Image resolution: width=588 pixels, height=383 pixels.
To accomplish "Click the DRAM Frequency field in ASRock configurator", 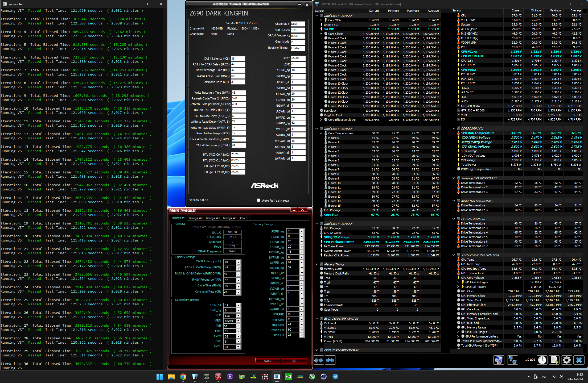I will (x=298, y=36).
